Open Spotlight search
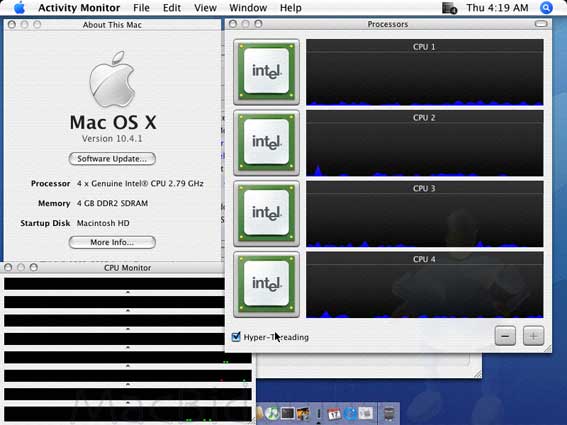This screenshot has height=425, width=567. 546,8
